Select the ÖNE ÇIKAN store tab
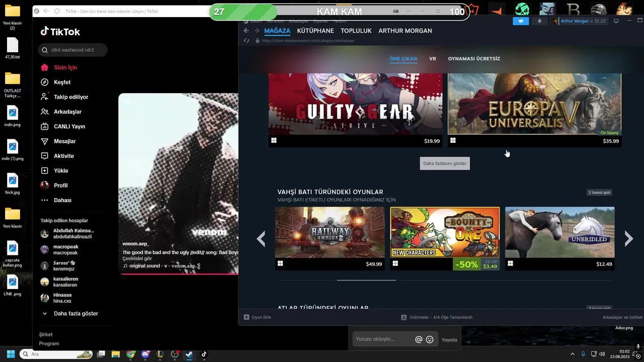644x362 pixels. pos(403,59)
